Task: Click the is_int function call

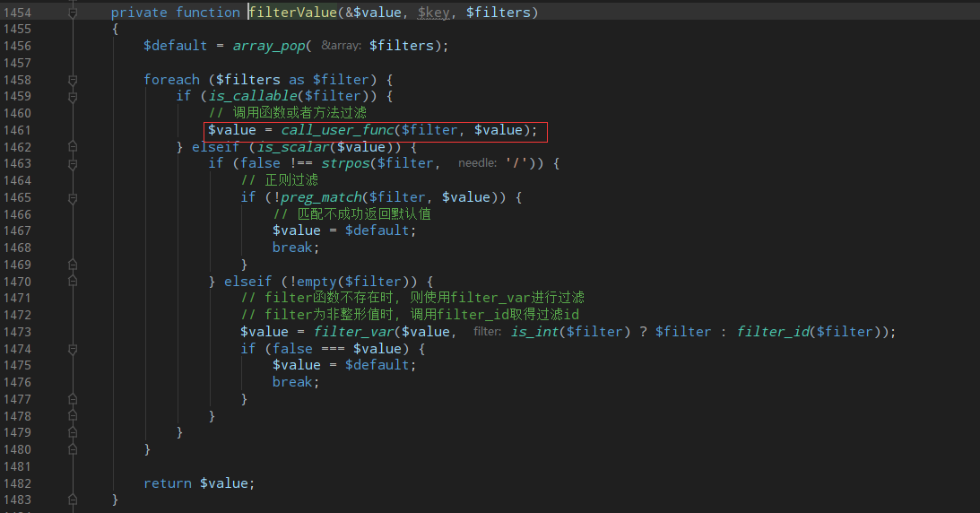Action: [x=535, y=332]
